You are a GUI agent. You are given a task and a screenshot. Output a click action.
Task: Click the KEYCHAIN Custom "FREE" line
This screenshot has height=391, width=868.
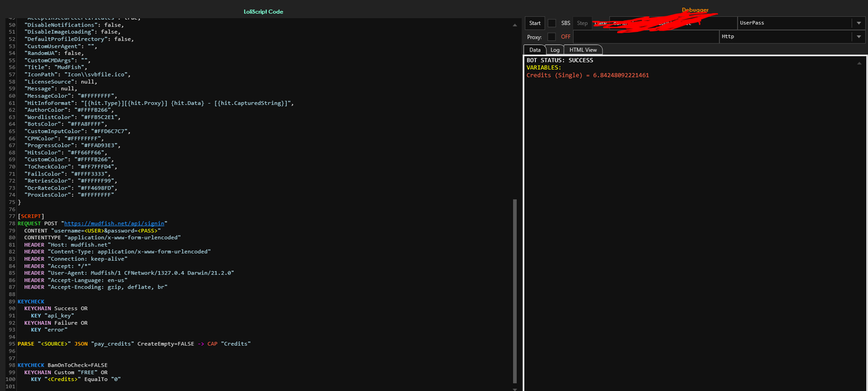click(66, 373)
